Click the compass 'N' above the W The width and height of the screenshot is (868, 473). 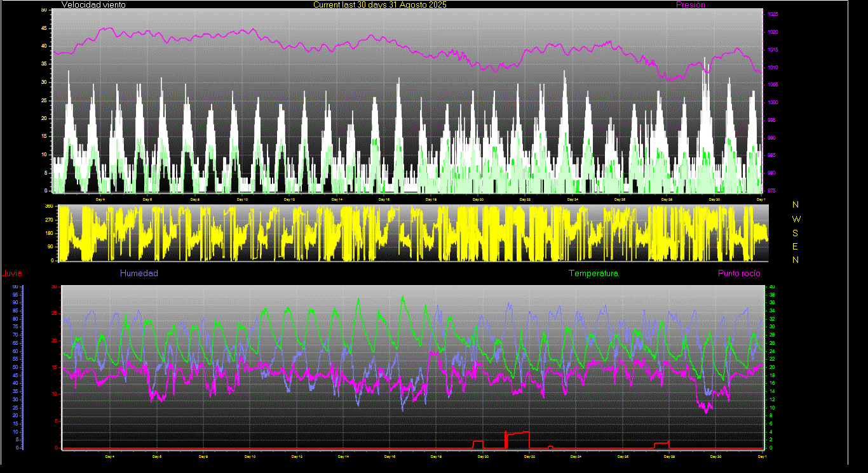(796, 204)
